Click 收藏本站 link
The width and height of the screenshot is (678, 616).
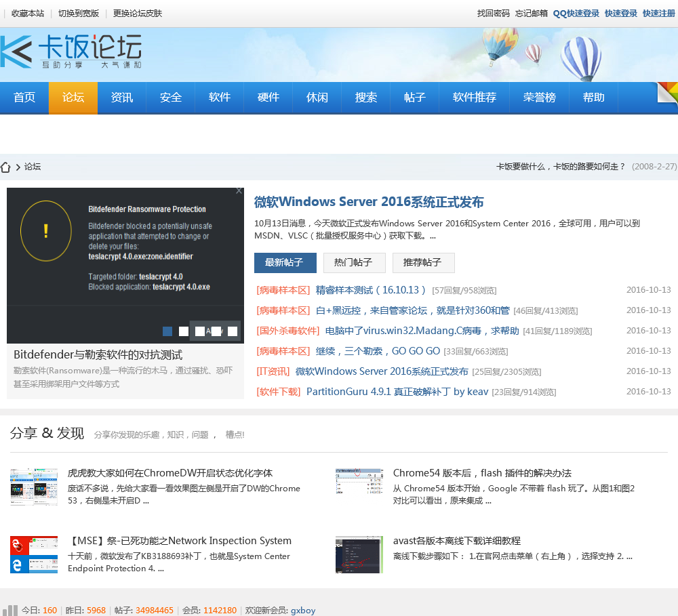coord(28,14)
